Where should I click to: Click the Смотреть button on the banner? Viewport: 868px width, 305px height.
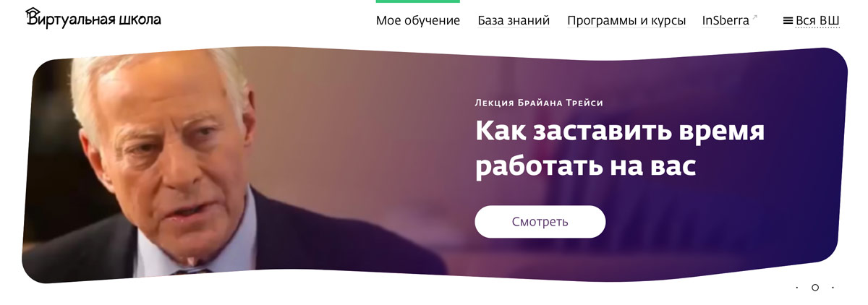pyautogui.click(x=540, y=222)
